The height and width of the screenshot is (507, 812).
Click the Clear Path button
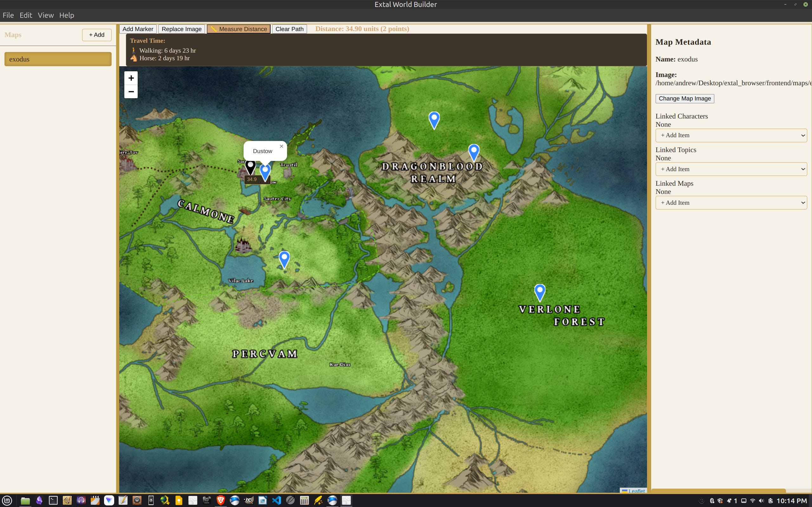tap(289, 29)
